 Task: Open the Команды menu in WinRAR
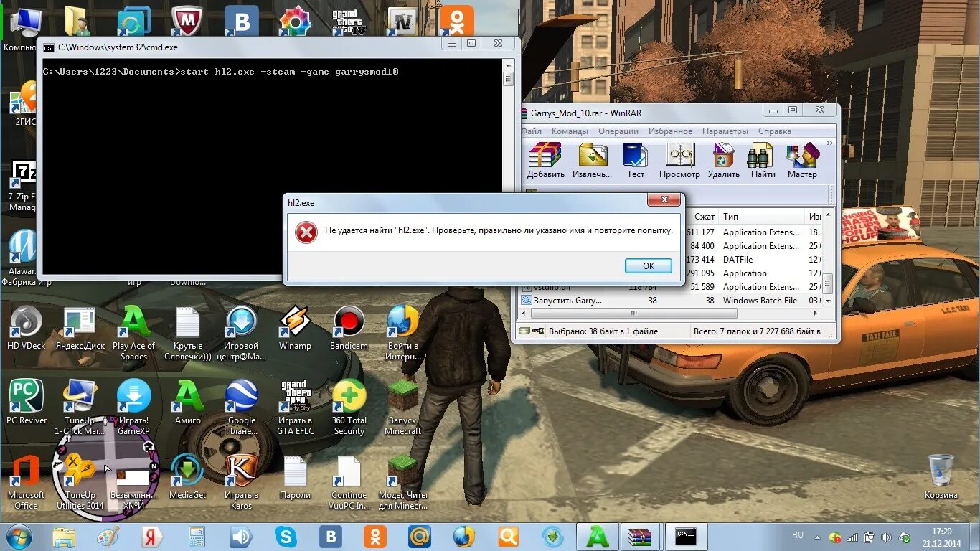[x=570, y=131]
